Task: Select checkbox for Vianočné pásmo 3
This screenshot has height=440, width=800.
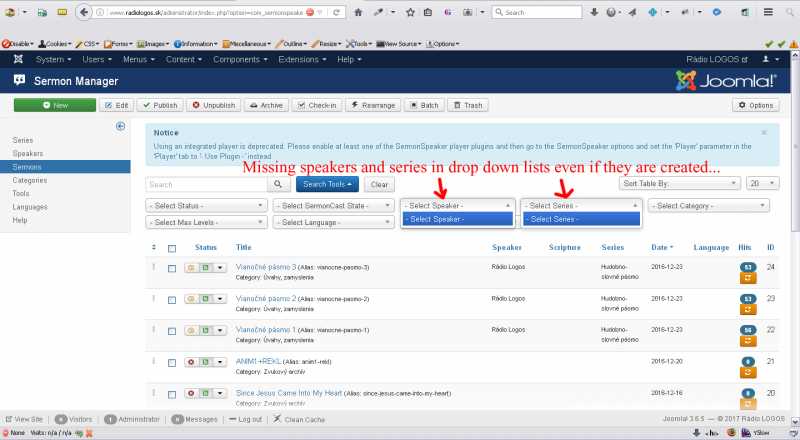Action: pyautogui.click(x=172, y=268)
